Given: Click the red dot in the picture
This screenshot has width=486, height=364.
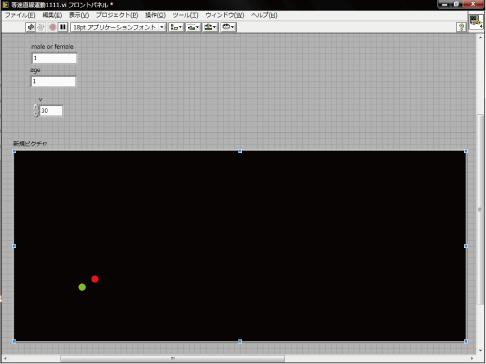Looking at the screenshot, I should point(95,279).
